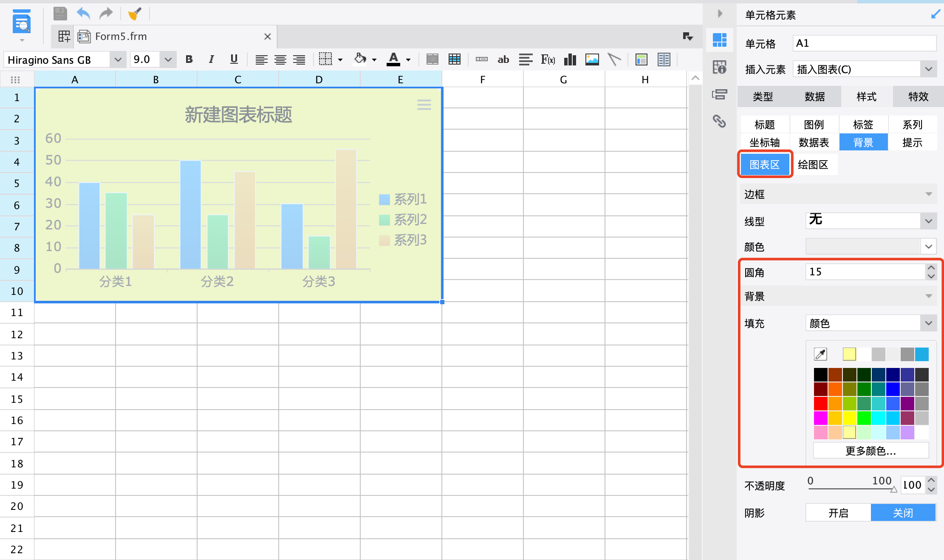Collapse the right panel arrow

(x=720, y=14)
